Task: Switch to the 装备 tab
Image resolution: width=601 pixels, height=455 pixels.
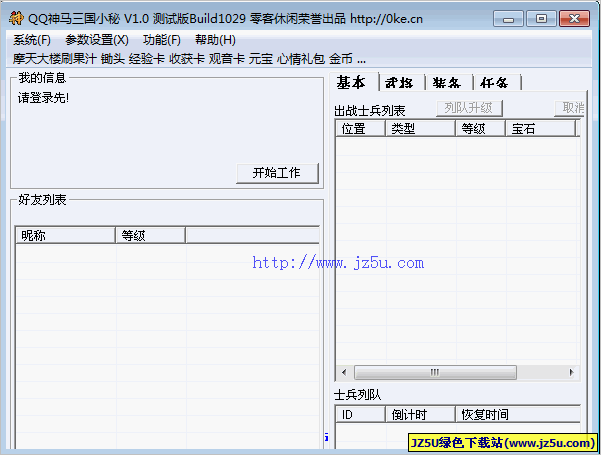Action: point(447,83)
